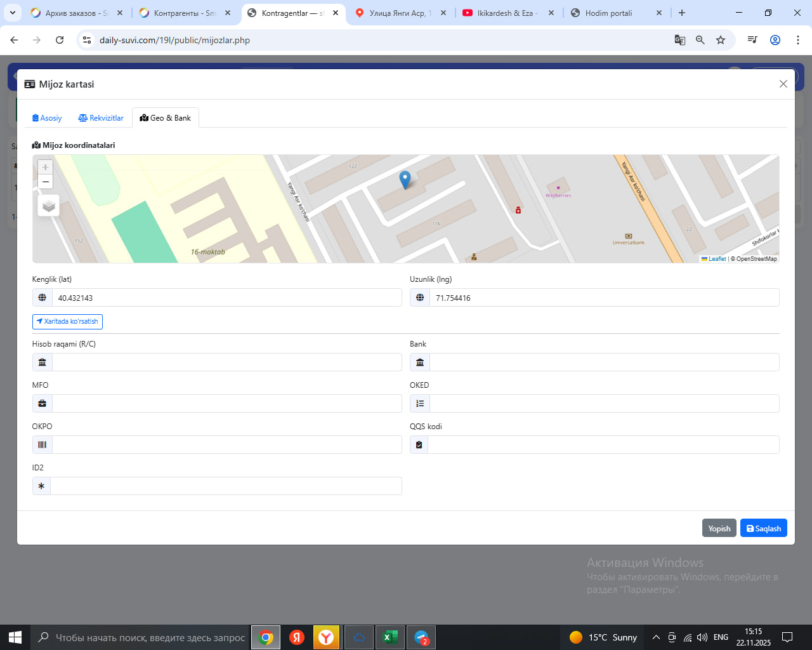
Task: Zoom out the map with minus button
Action: 45,182
